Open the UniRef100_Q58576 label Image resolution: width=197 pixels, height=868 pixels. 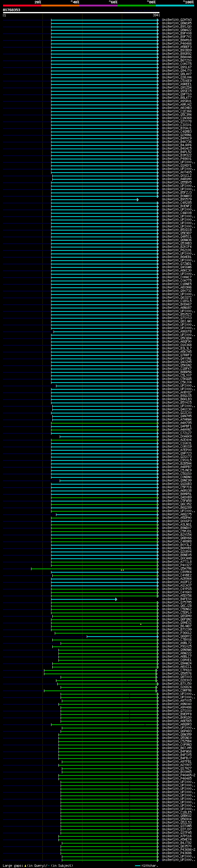click(x=177, y=674)
